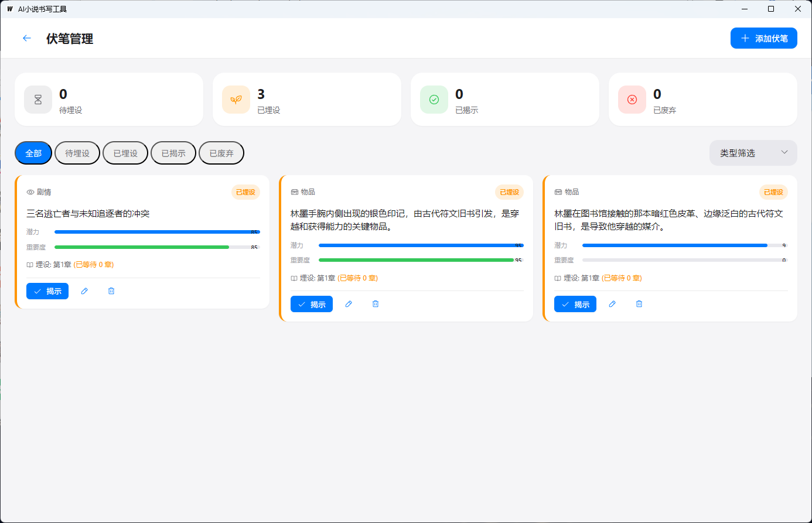Delete the 三名逃亡者 foreshadowing card

click(111, 291)
